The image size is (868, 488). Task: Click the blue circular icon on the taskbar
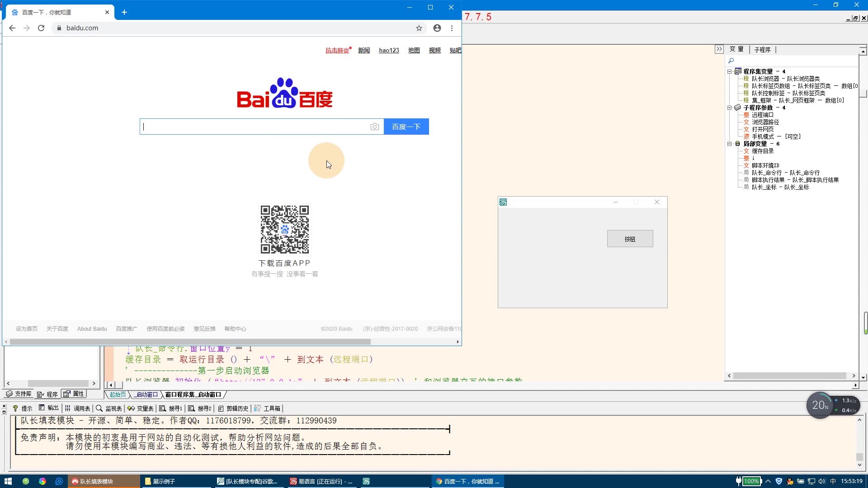59,481
